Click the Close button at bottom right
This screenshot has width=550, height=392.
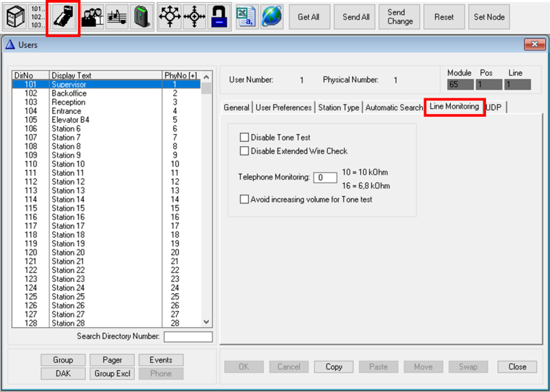coord(517,367)
